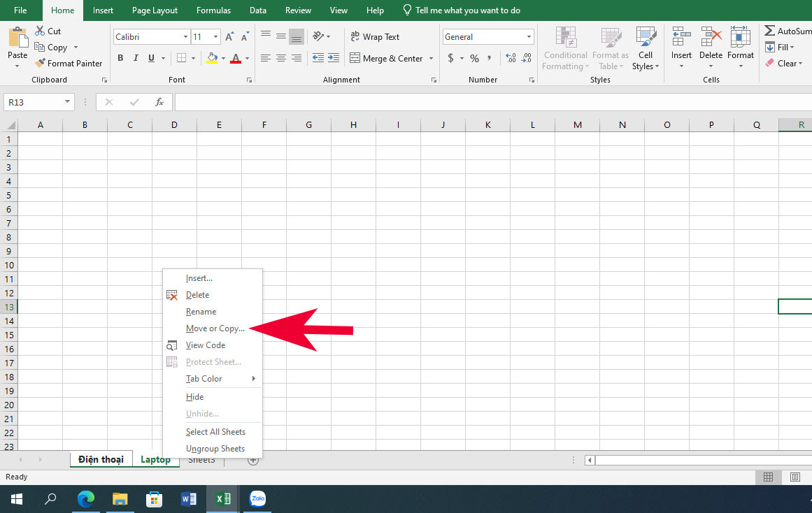Click the Cut scissors icon

tap(39, 31)
